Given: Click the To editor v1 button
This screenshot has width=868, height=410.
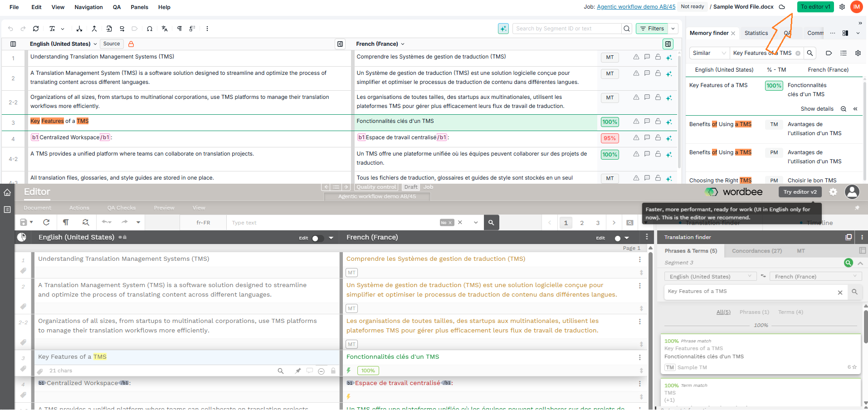Looking at the screenshot, I should [815, 7].
